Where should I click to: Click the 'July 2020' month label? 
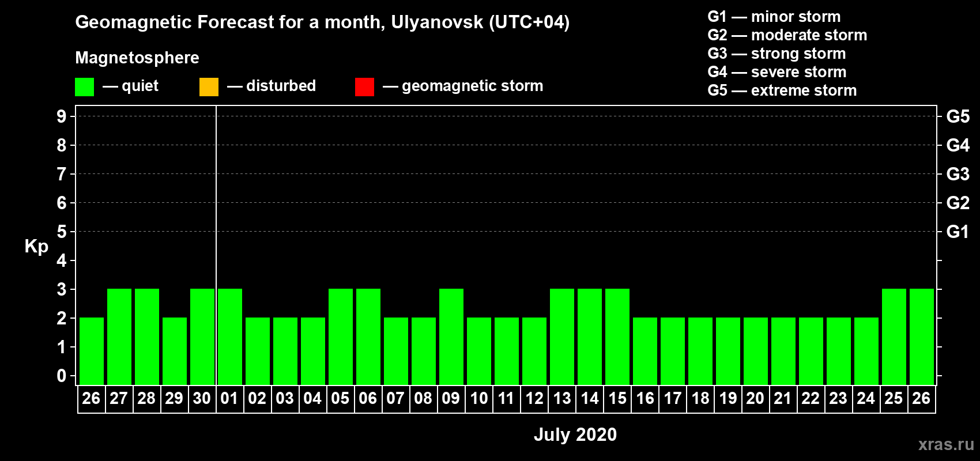575,434
